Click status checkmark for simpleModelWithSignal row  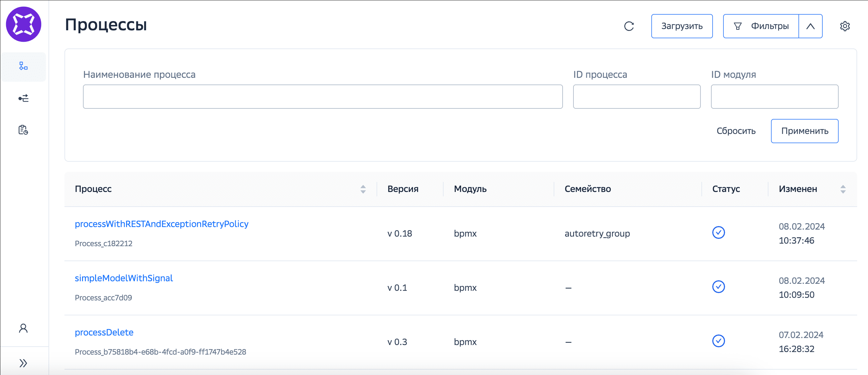click(718, 287)
